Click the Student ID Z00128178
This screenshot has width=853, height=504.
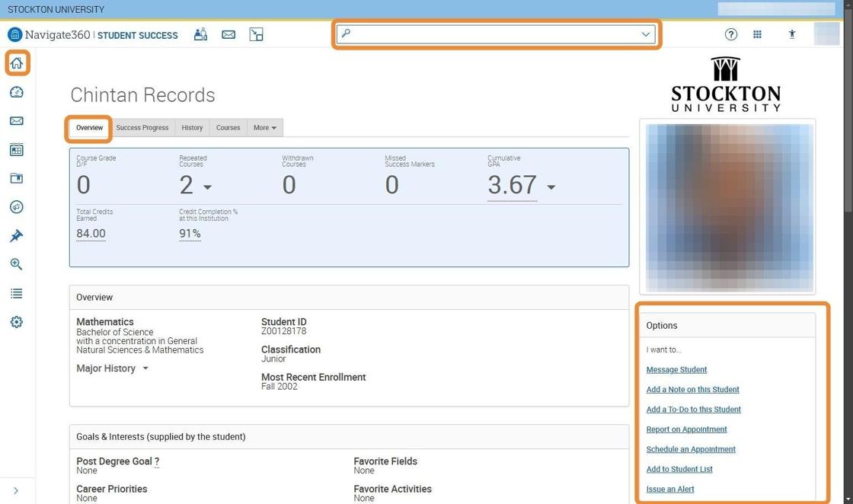click(283, 331)
